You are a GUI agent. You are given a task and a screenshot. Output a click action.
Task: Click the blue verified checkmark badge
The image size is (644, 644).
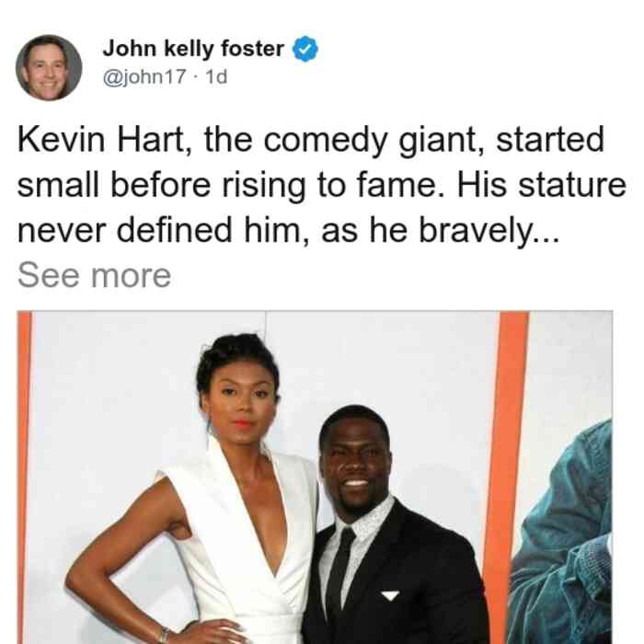pos(305,49)
